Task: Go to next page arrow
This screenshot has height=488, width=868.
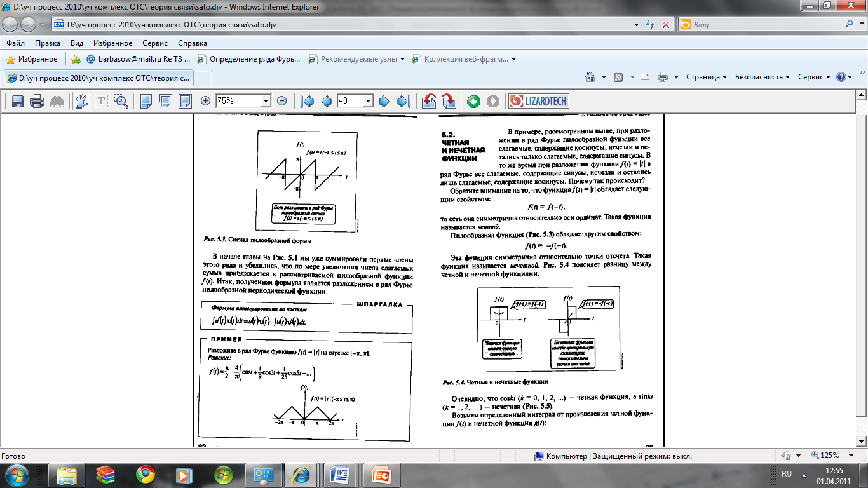Action: (x=384, y=101)
